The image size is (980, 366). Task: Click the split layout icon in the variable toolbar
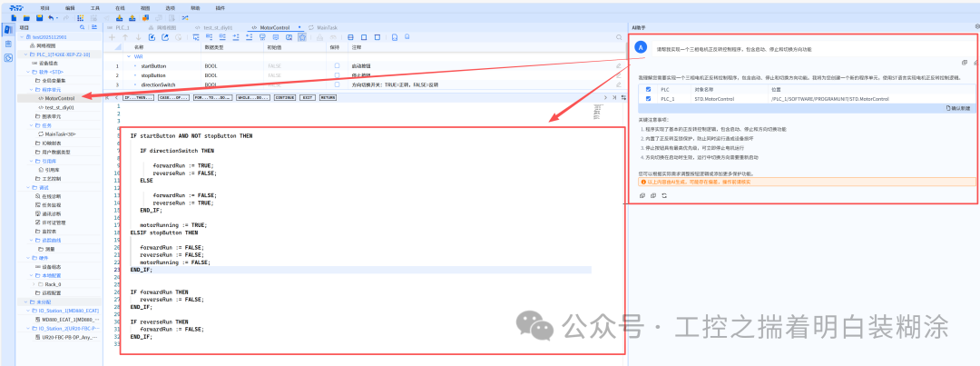pos(350,37)
